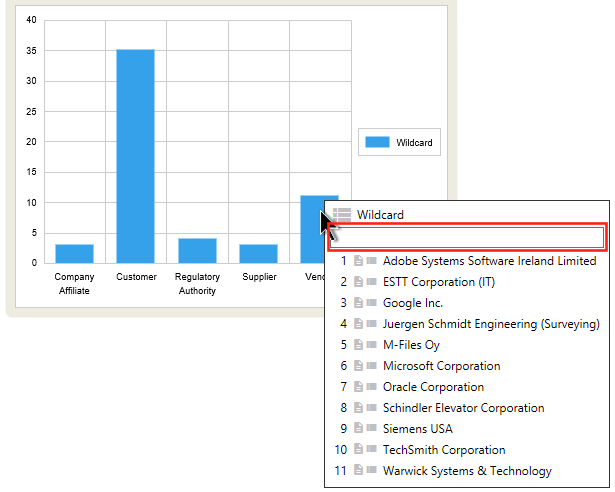Click the list icon beside Google Inc.
The image size is (615, 492).
tap(372, 303)
